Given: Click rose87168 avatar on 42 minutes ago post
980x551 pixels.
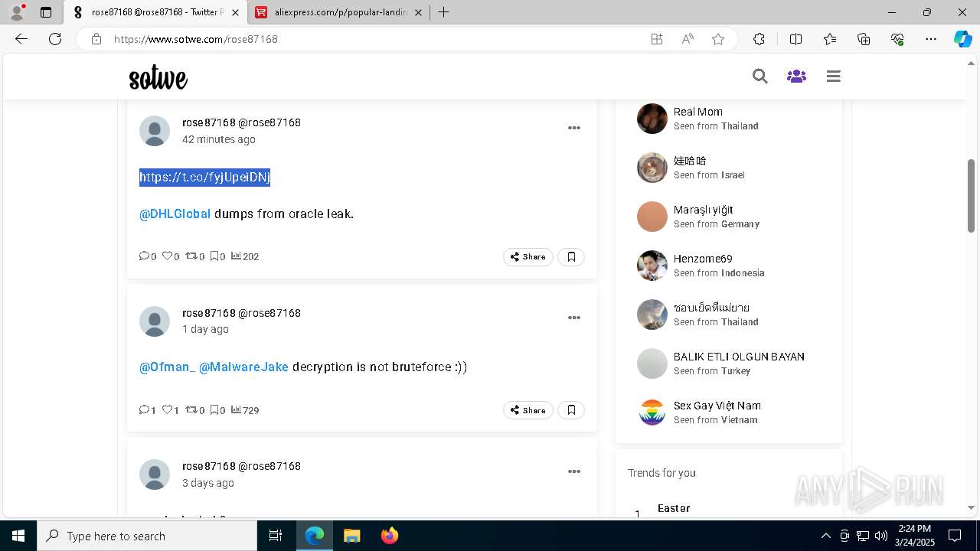Looking at the screenshot, I should tap(155, 132).
